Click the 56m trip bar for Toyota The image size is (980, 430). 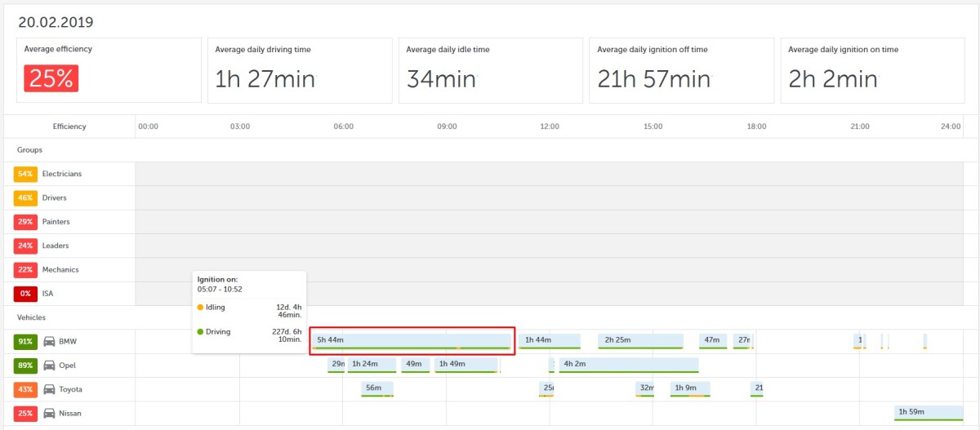376,388
